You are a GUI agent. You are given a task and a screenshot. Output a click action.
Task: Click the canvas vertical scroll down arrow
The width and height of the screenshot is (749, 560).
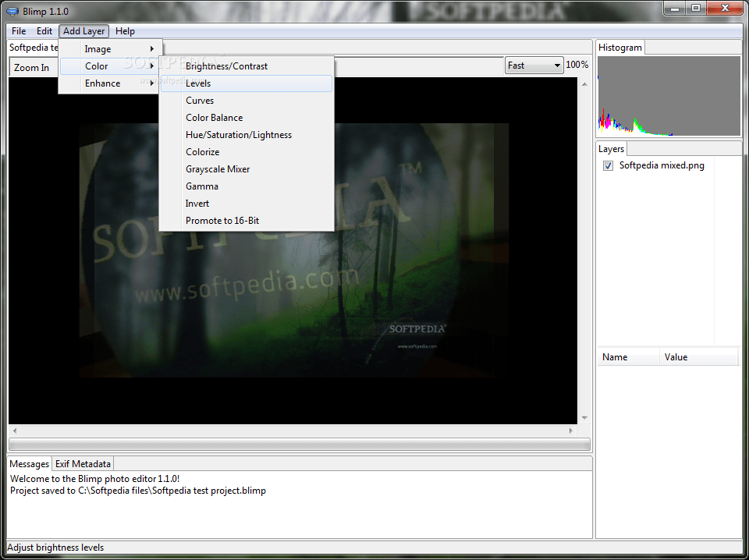coord(584,418)
